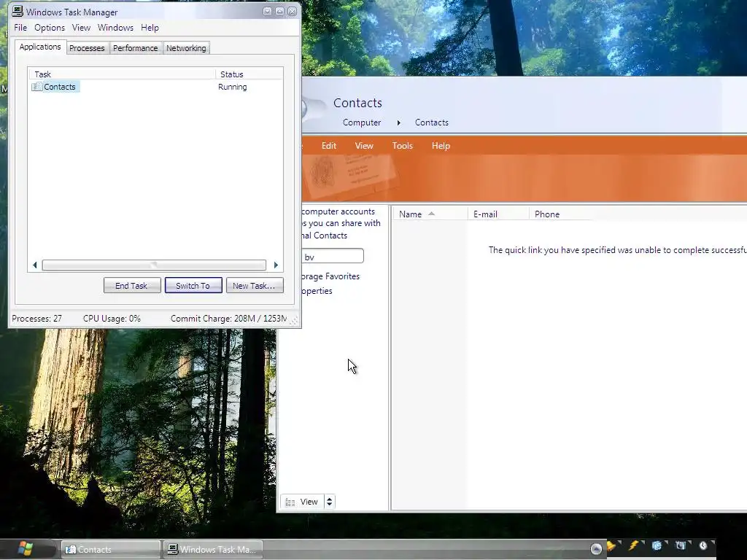Switch to the Processes tab
Image resolution: width=747 pixels, height=560 pixels.
tap(87, 48)
